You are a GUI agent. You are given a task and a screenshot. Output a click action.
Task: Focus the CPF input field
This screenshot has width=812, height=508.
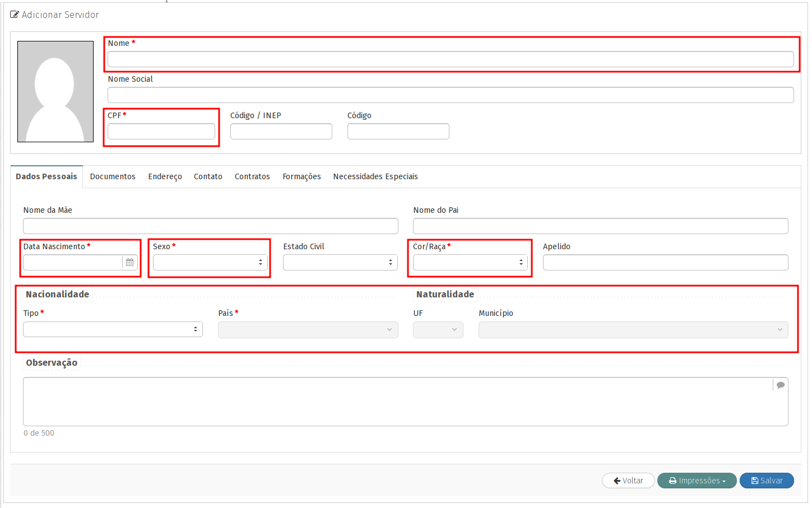coord(161,132)
